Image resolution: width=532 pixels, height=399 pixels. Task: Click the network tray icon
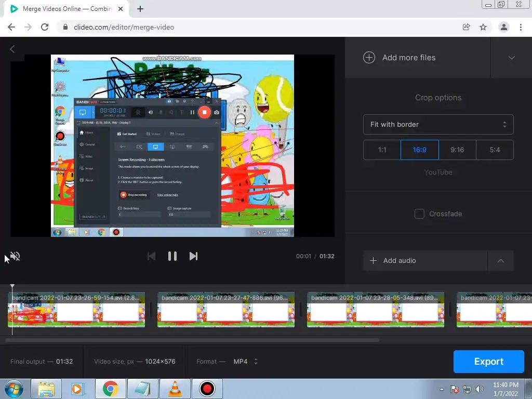pos(467,389)
